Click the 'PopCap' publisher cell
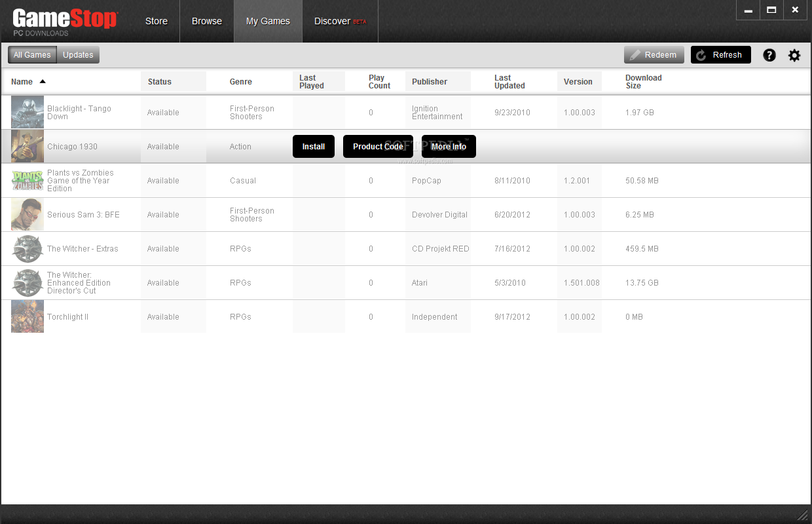This screenshot has height=524, width=812. point(426,181)
